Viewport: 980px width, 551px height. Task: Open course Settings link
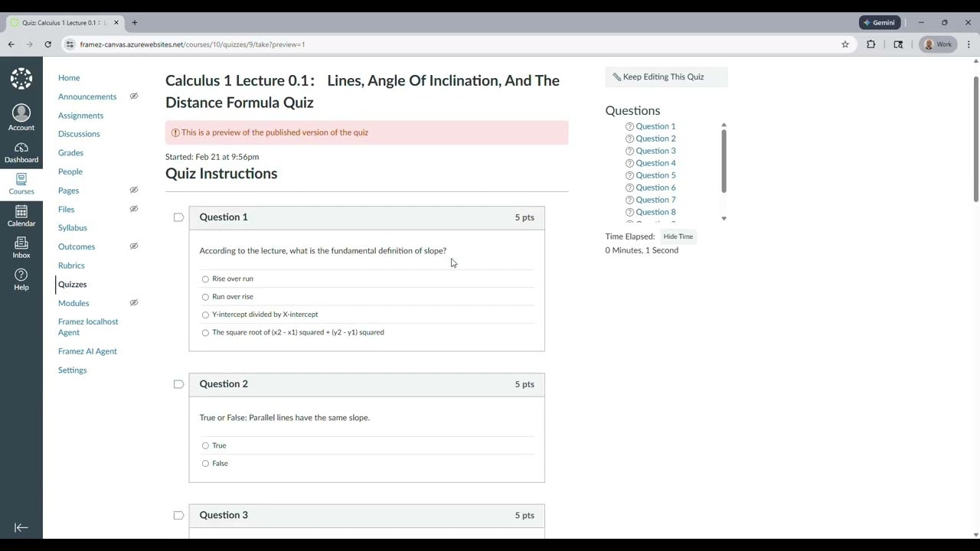point(73,370)
